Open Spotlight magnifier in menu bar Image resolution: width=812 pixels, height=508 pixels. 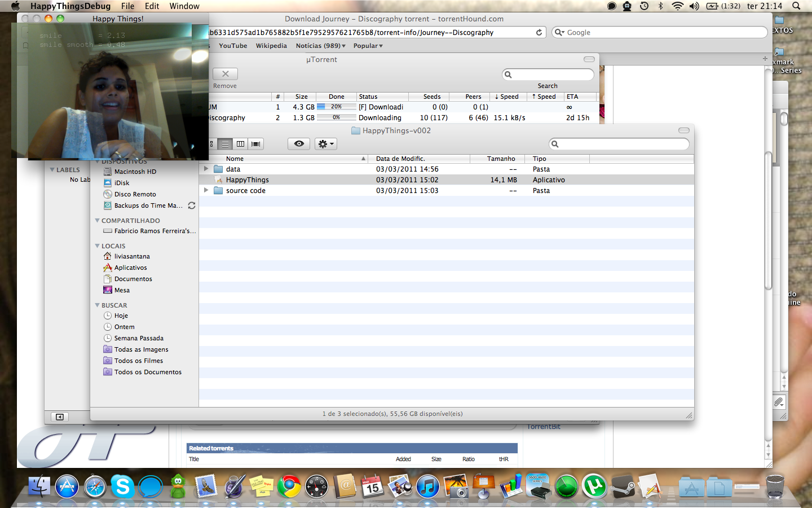click(796, 6)
